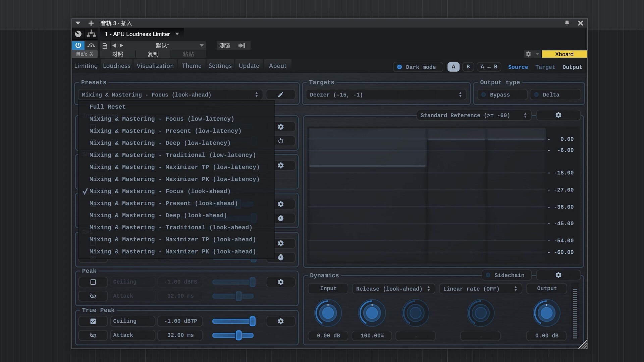Open the APU Loudness Limiter plugin selector dropdown
Viewport: 644px width, 362px height.
(x=142, y=34)
